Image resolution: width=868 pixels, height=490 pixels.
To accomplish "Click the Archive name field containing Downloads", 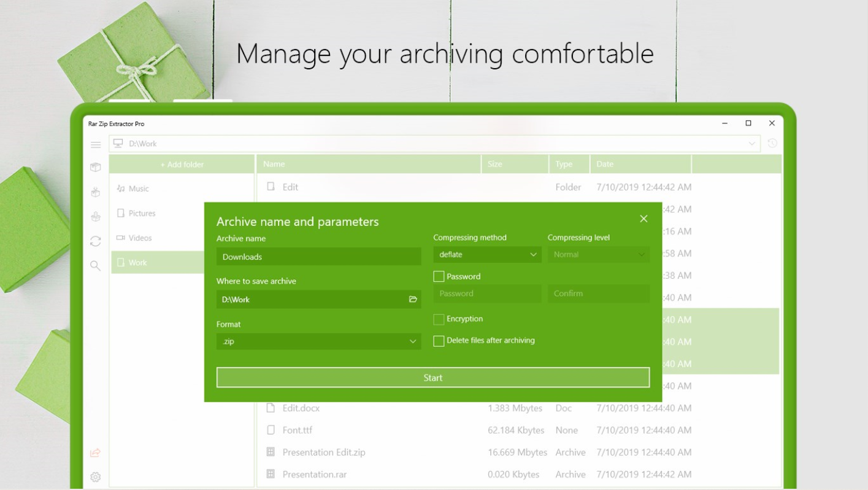I will coord(318,257).
